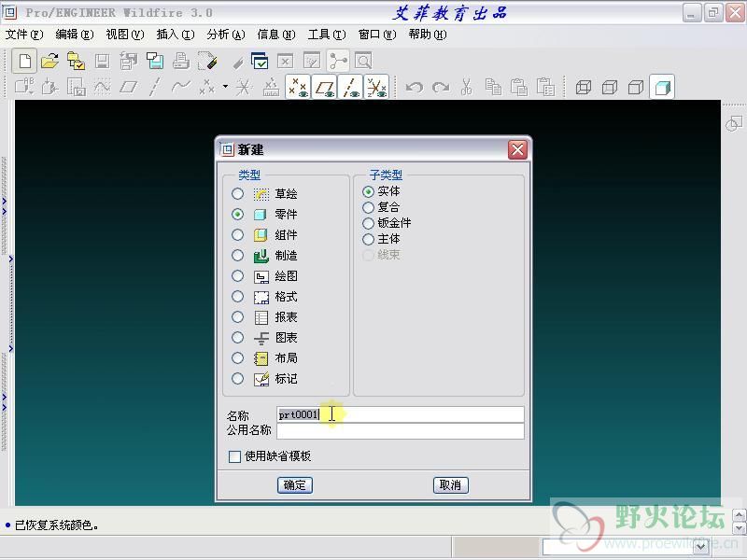The height and width of the screenshot is (560, 747).
Task: Open the 工具(T) menu
Action: pyautogui.click(x=327, y=35)
